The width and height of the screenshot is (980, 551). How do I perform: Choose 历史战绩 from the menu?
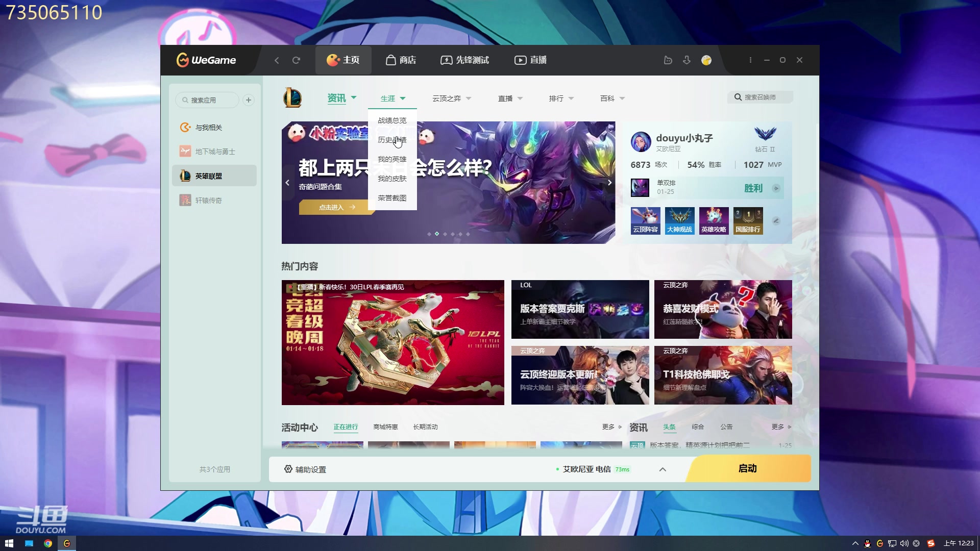point(392,140)
